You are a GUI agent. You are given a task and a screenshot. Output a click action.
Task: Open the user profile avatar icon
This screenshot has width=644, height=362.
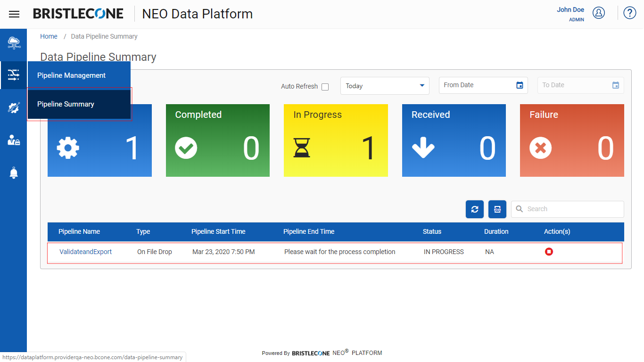[x=599, y=13]
